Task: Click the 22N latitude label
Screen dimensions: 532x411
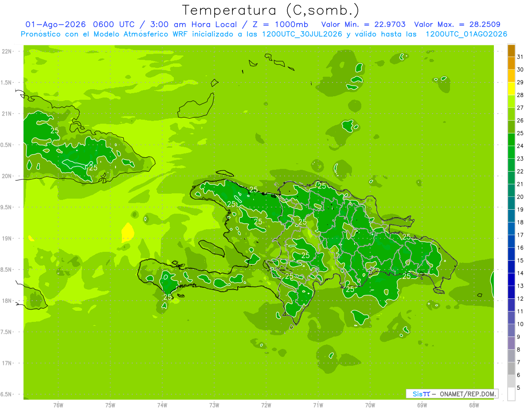Action: (x=7, y=51)
